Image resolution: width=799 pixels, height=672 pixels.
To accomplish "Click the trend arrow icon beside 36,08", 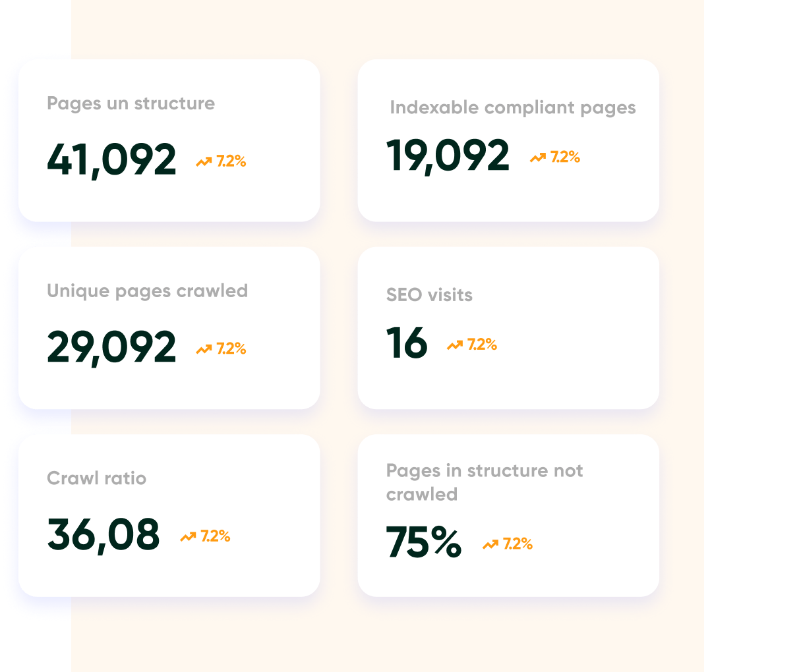I will coord(188,537).
